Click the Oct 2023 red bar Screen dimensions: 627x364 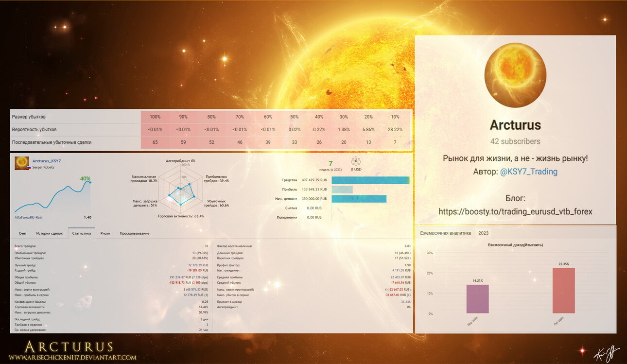click(x=564, y=291)
